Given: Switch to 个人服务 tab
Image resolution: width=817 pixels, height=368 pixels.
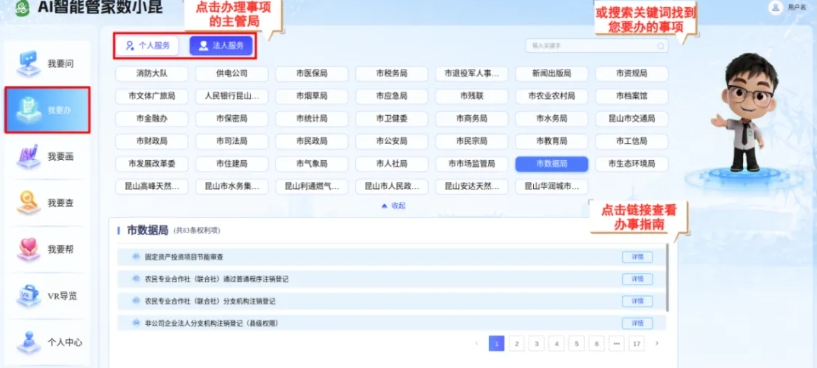Looking at the screenshot, I should [147, 46].
